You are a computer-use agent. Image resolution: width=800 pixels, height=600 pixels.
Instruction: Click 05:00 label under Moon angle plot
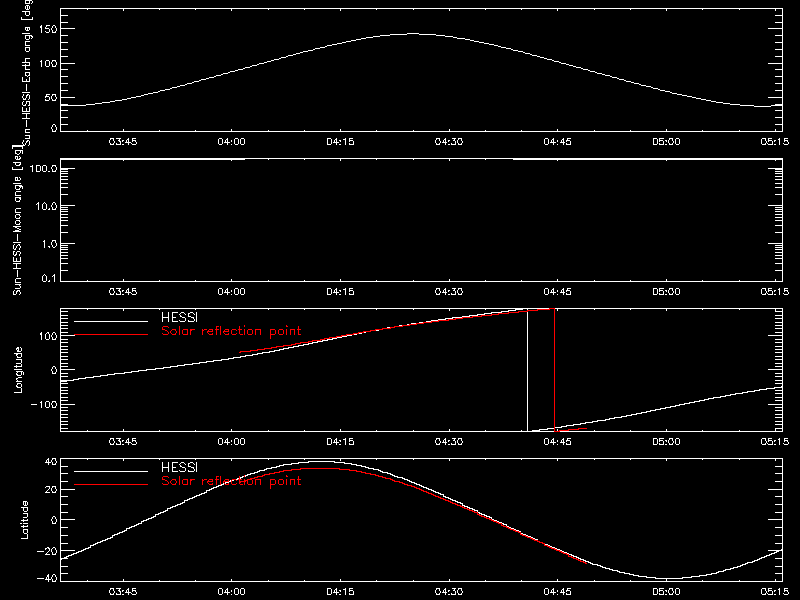pyautogui.click(x=666, y=292)
